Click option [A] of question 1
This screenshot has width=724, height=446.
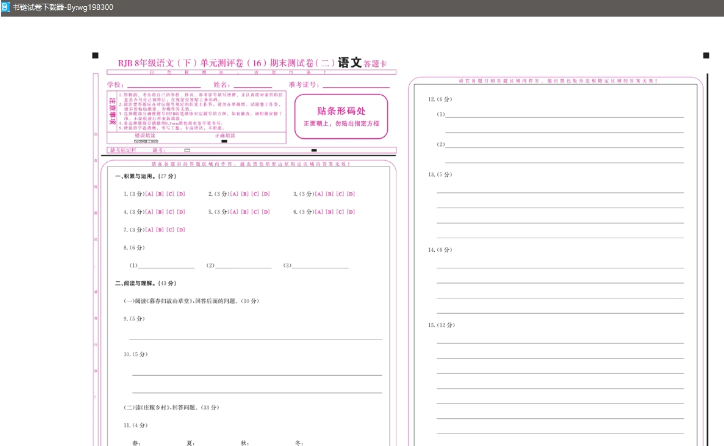(149, 194)
